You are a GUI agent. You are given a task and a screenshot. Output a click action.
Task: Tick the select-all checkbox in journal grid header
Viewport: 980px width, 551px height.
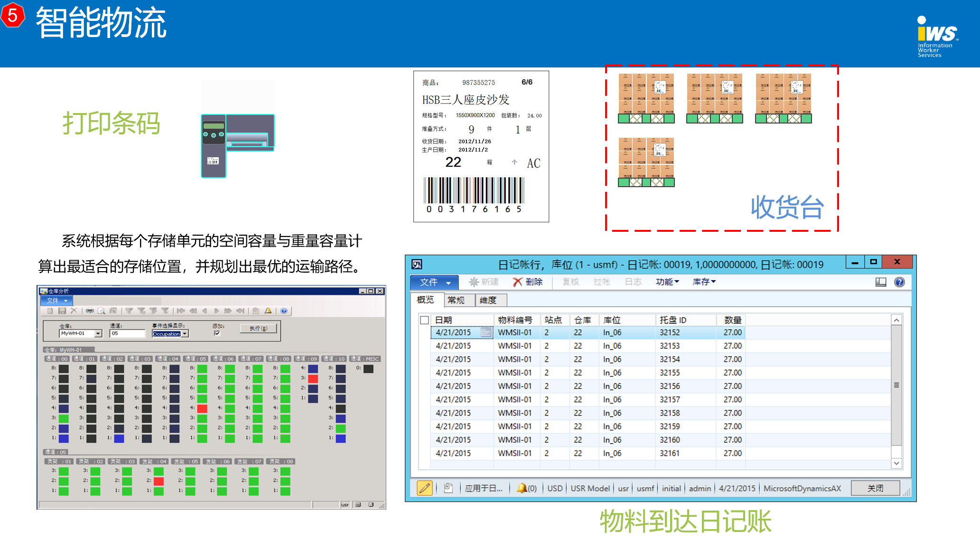[424, 320]
